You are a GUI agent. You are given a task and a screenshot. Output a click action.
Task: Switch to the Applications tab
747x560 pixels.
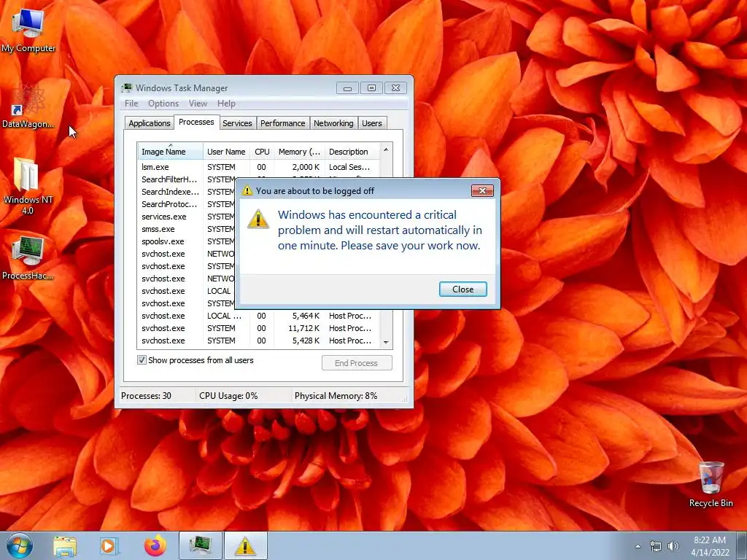click(x=149, y=122)
